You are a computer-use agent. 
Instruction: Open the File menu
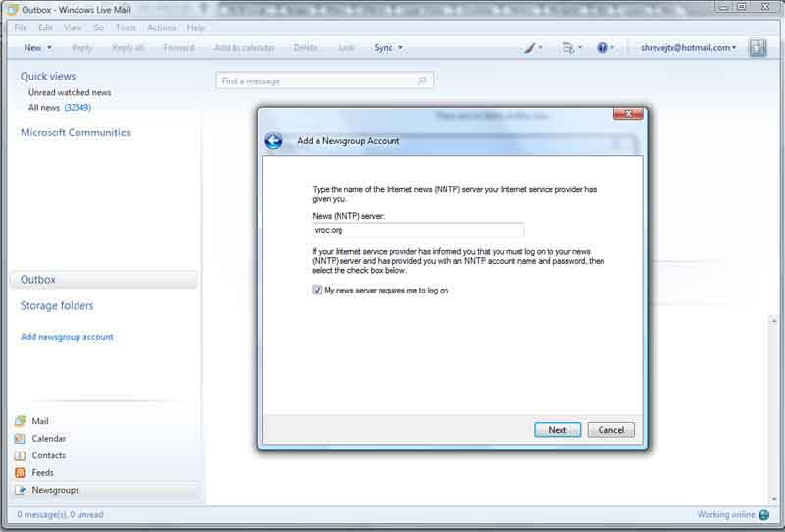(21, 27)
